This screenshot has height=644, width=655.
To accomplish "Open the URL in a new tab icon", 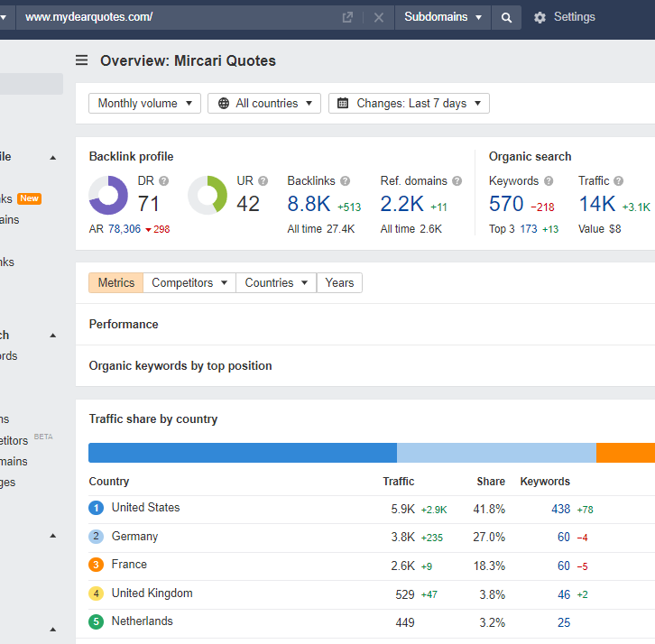I will [347, 17].
